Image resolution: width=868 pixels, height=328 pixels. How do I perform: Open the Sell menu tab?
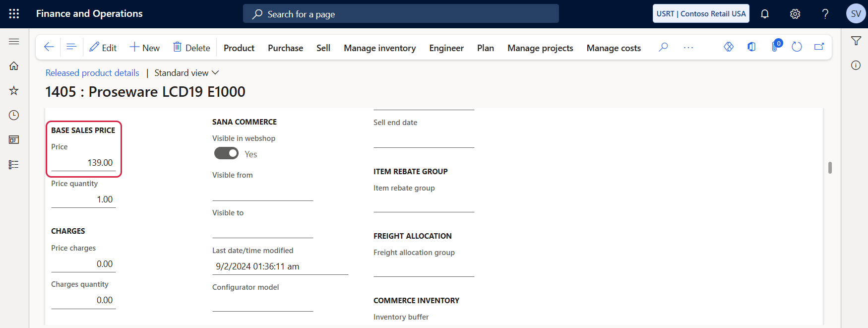[x=323, y=48]
